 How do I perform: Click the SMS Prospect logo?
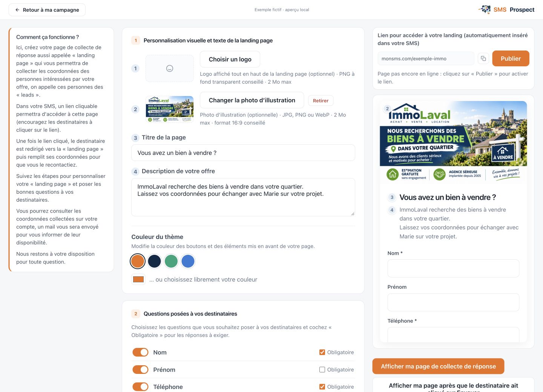[506, 10]
